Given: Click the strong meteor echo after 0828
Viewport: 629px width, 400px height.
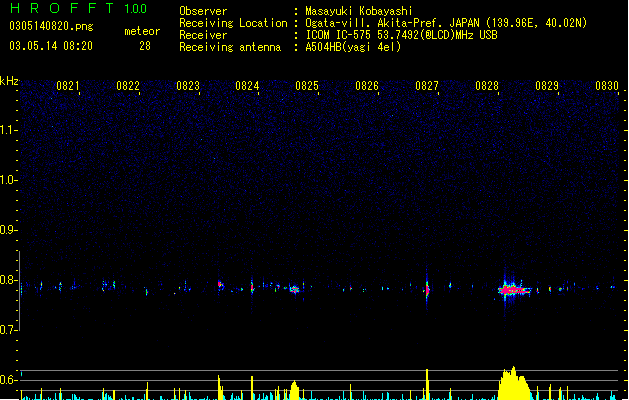Looking at the screenshot, I should click(514, 290).
